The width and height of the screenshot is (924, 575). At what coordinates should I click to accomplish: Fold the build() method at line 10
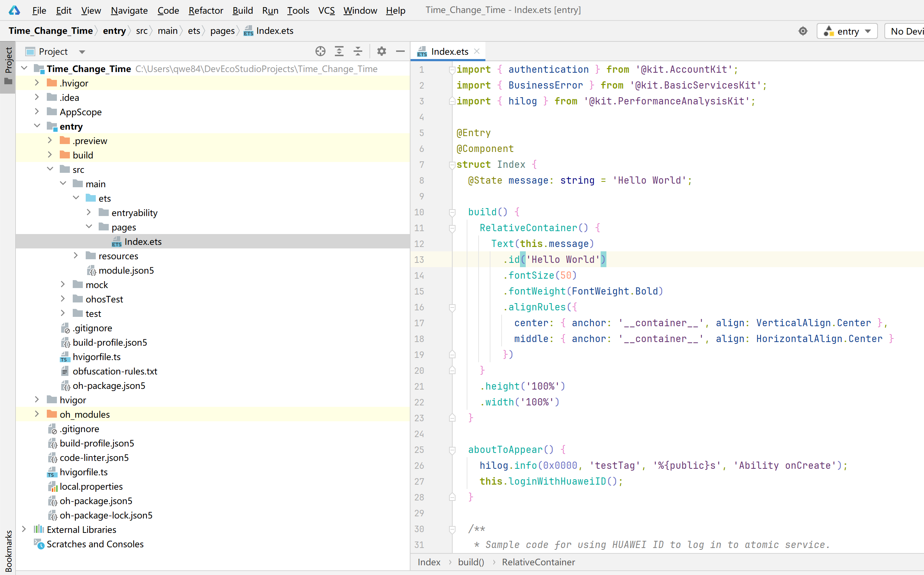tap(452, 212)
